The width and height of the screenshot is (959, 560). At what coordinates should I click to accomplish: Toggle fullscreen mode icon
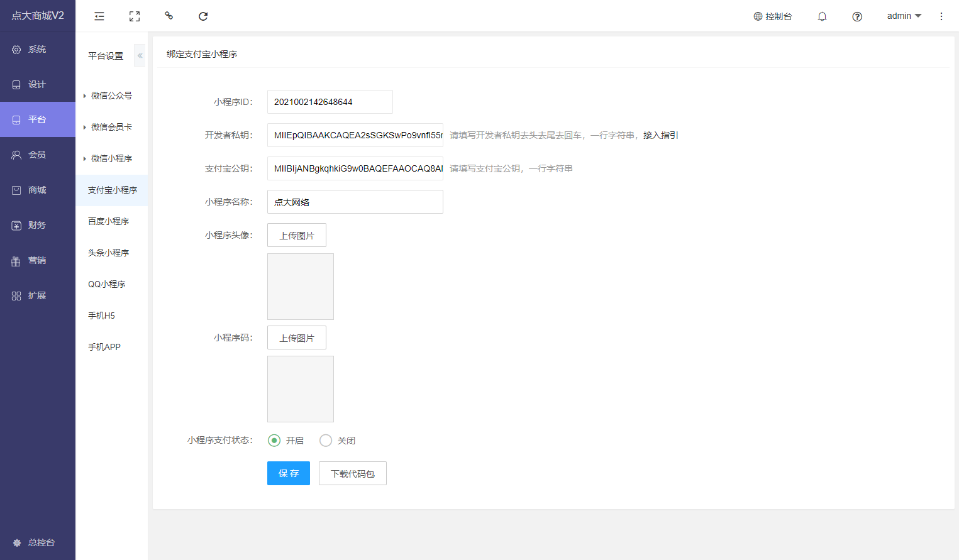[135, 16]
